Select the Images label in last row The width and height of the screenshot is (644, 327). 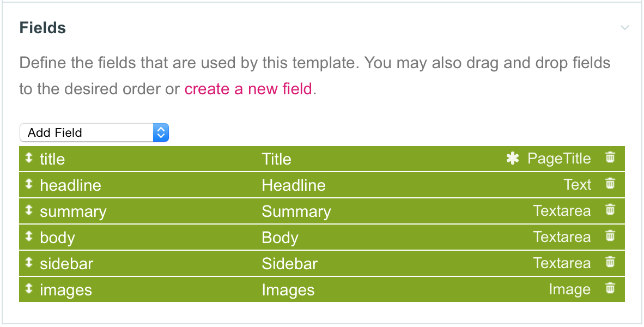click(288, 289)
